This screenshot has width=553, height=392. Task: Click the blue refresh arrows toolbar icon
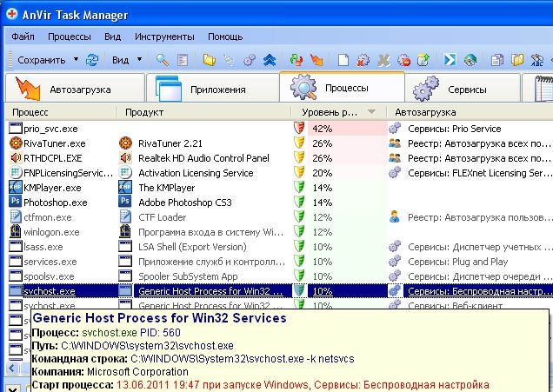92,60
